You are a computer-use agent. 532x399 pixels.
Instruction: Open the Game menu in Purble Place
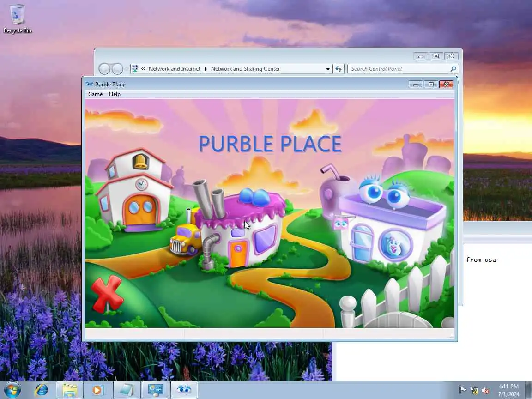point(95,94)
